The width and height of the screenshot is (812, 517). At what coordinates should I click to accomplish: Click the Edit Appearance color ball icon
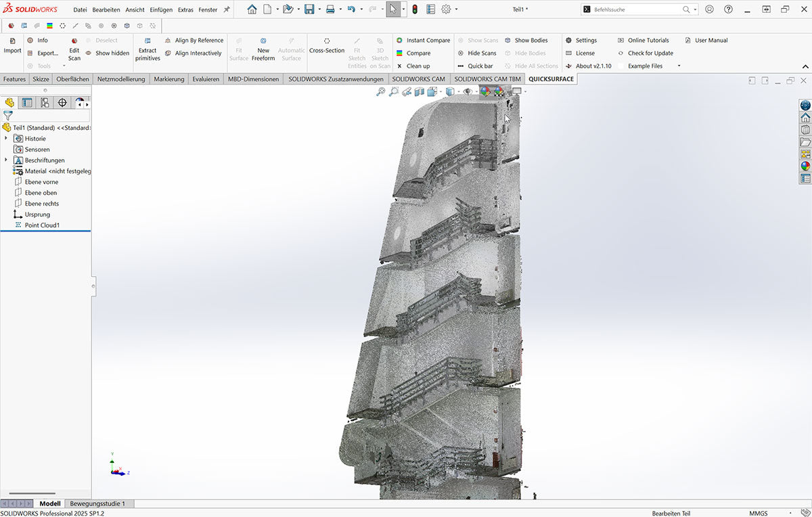pyautogui.click(x=486, y=93)
